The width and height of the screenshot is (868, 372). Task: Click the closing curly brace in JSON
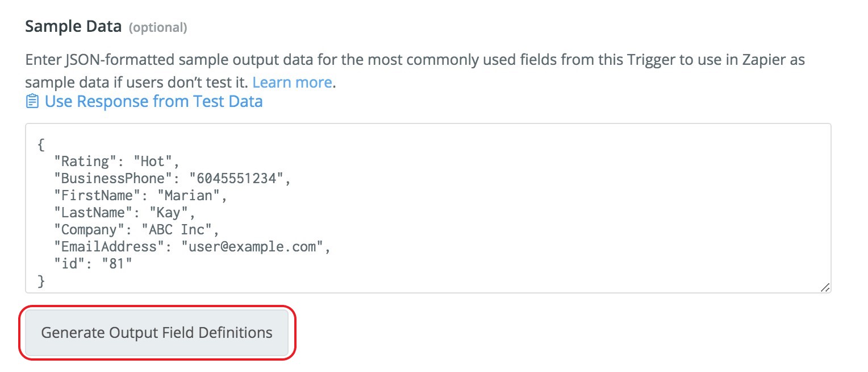(x=41, y=281)
